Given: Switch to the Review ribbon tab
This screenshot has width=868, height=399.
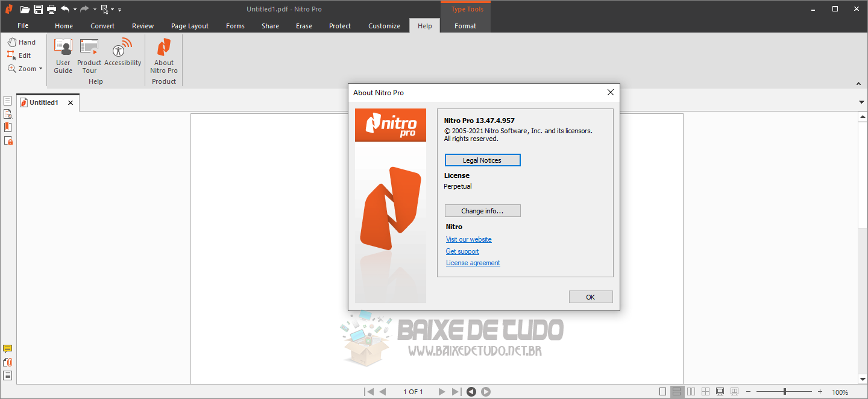Looking at the screenshot, I should pos(143,26).
